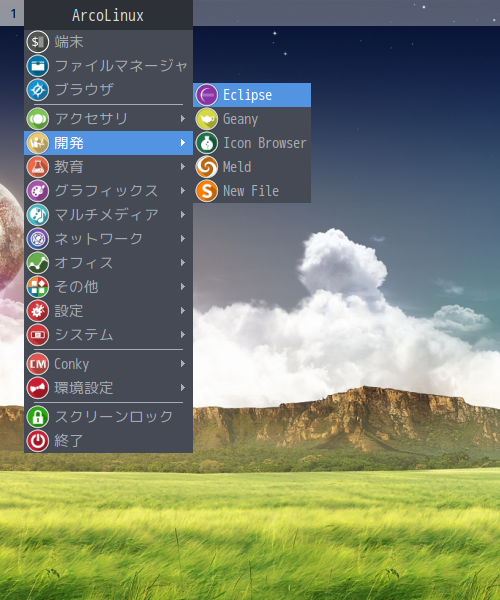Expand the グラフィックス submenu arrow
This screenshot has height=600, width=500.
point(183,191)
